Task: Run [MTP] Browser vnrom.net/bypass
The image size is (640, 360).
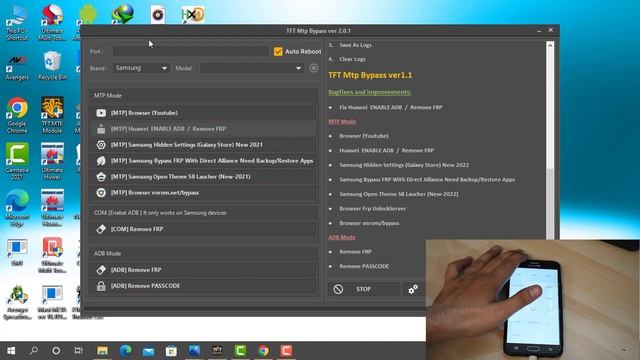Action: pyautogui.click(x=203, y=193)
